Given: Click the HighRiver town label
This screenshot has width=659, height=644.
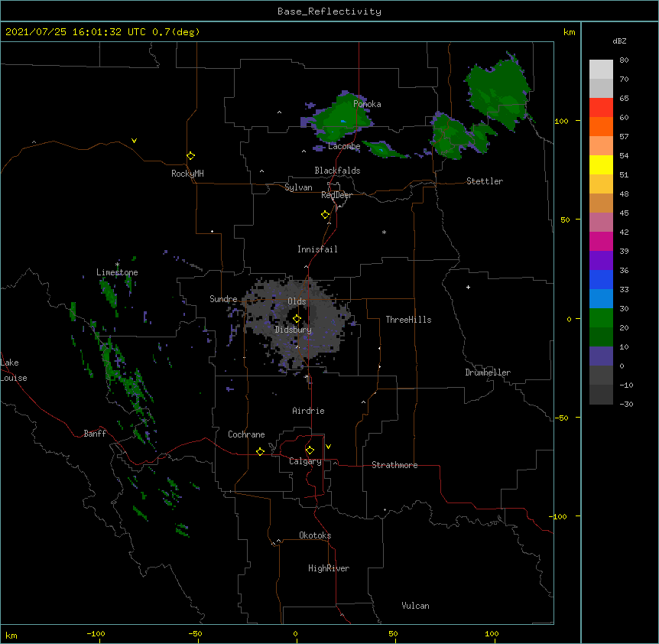Looking at the screenshot, I should (x=329, y=568).
